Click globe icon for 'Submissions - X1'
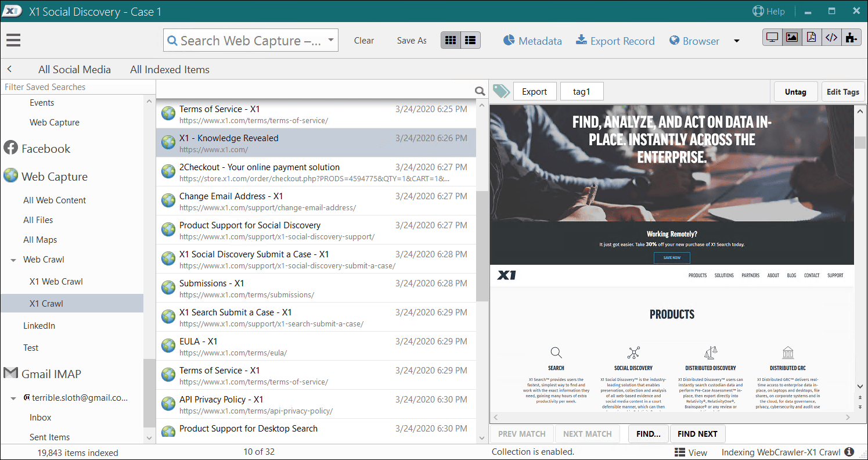Viewport: 868px width, 460px height. [168, 287]
